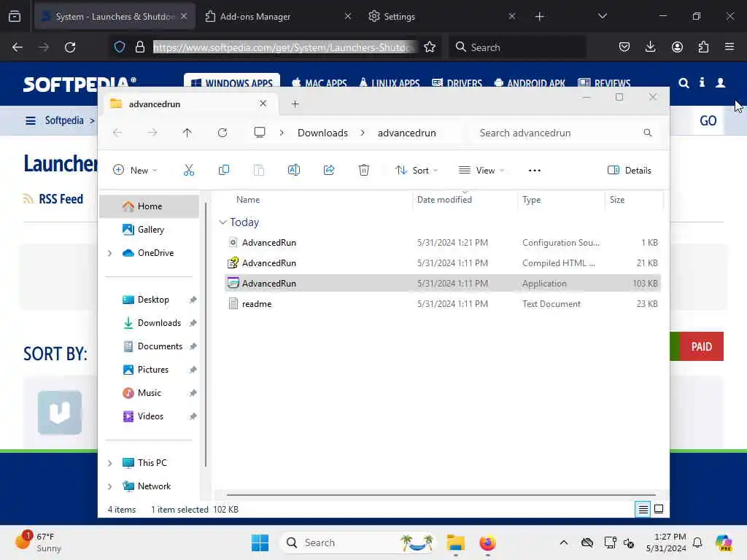The image size is (747, 560).
Task: Click the PAID filter button
Action: tap(701, 346)
